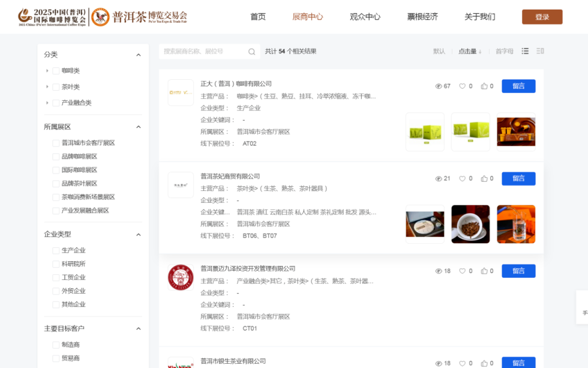Click the 登录 button

[x=542, y=17]
